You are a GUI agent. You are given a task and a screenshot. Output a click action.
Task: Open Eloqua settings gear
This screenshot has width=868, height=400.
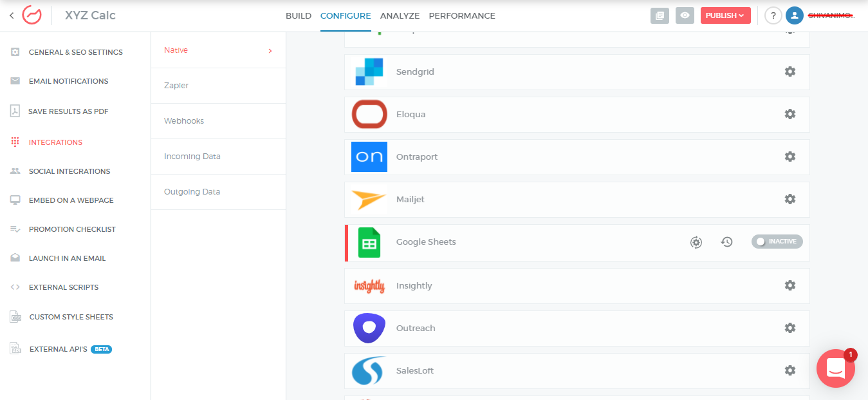[790, 114]
